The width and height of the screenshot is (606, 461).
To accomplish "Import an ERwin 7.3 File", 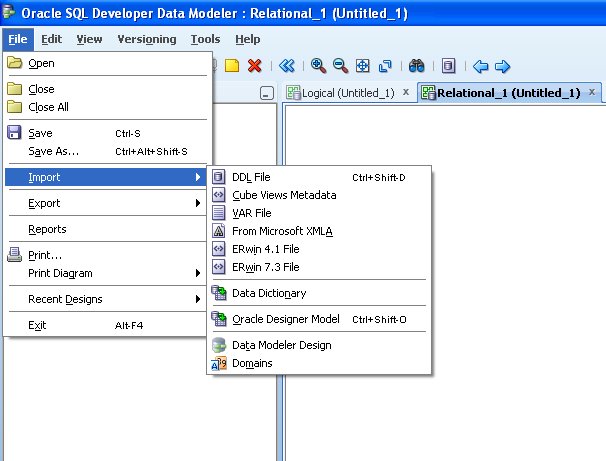I will click(319, 267).
